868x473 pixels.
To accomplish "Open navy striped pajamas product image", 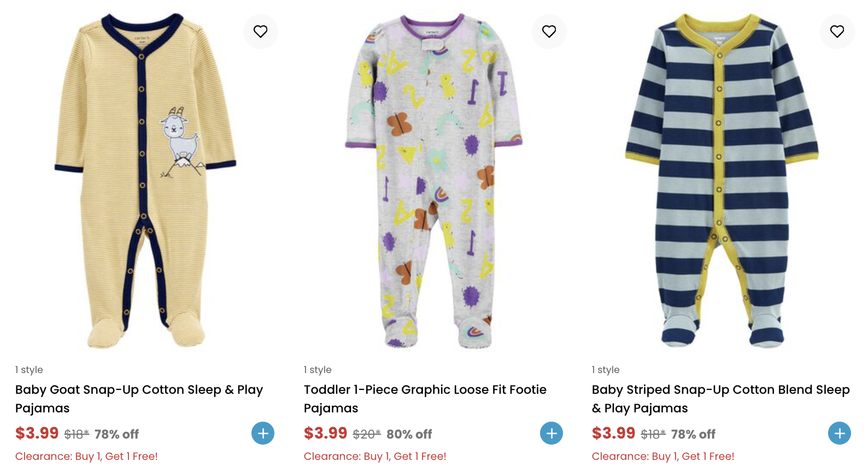I will click(722, 180).
